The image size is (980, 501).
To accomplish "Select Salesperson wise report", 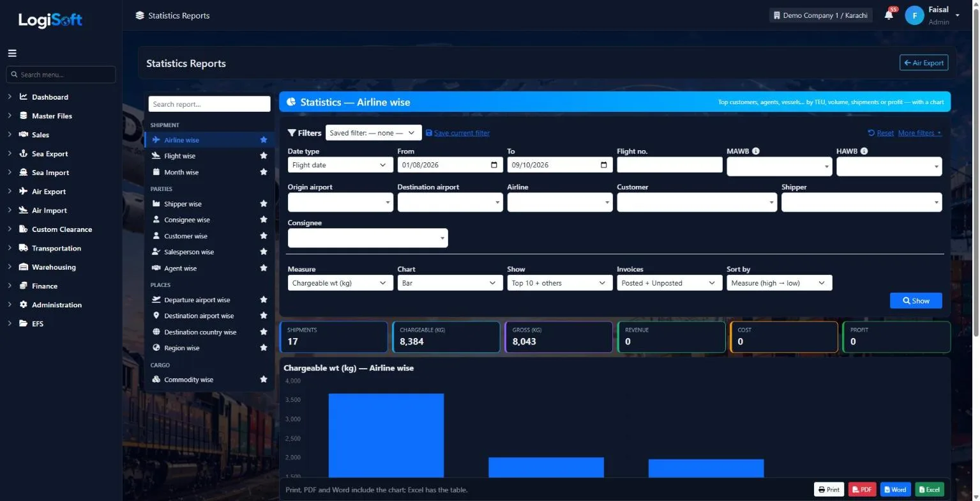I will tap(189, 252).
